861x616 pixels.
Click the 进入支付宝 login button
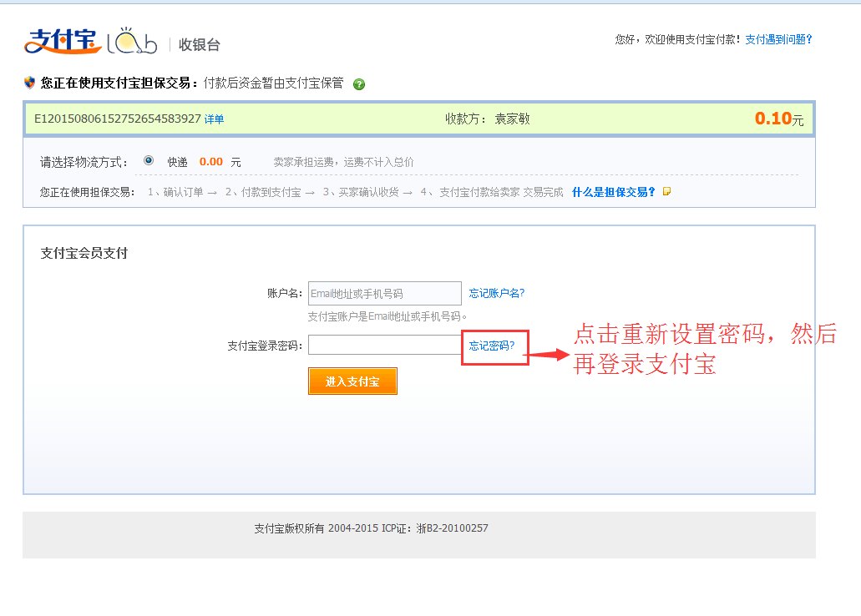(352, 381)
